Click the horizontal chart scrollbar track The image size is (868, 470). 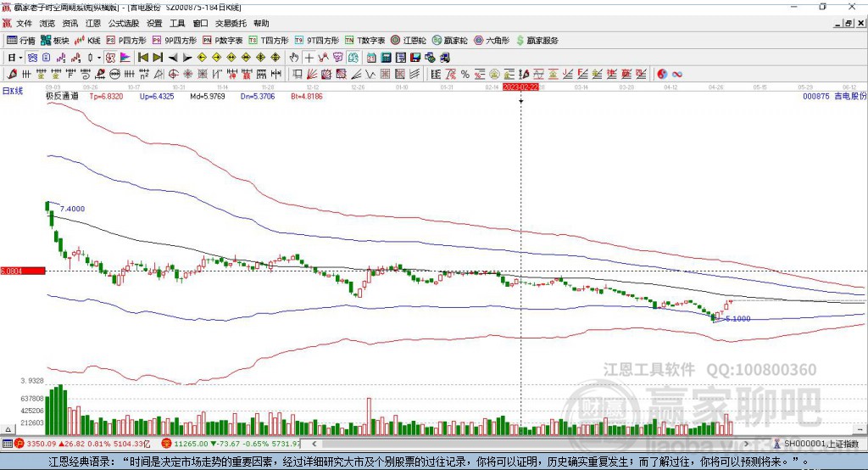click(x=530, y=444)
